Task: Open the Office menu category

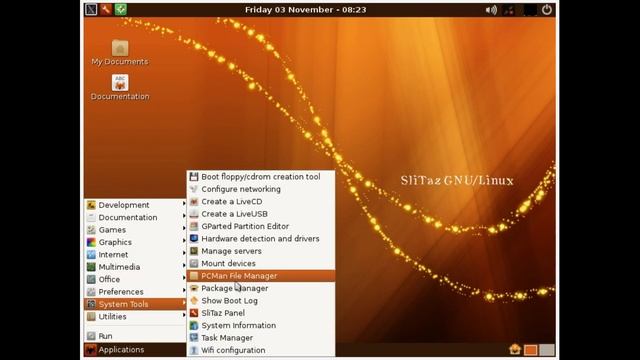Action: tap(135, 279)
